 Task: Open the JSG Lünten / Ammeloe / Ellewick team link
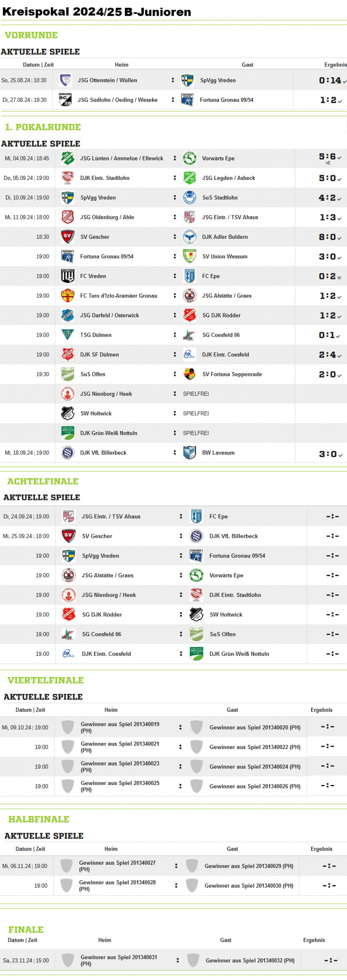[121, 158]
